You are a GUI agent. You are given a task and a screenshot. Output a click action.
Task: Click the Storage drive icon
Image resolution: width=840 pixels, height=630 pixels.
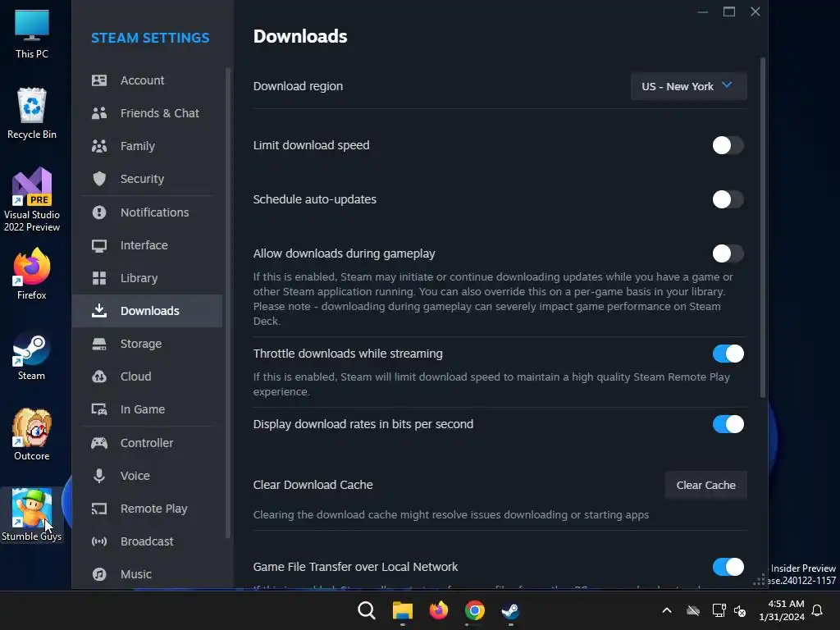[99, 344]
